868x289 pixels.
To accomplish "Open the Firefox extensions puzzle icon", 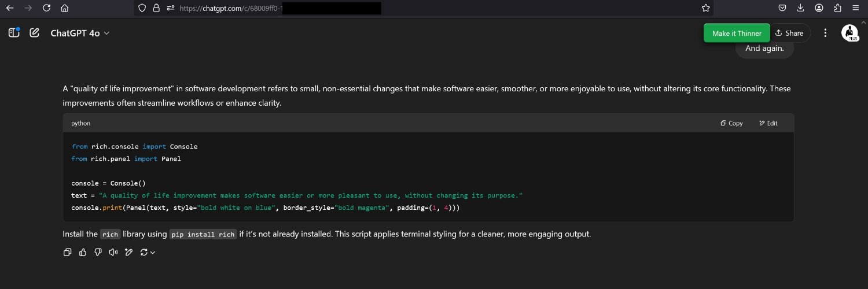I will [837, 8].
